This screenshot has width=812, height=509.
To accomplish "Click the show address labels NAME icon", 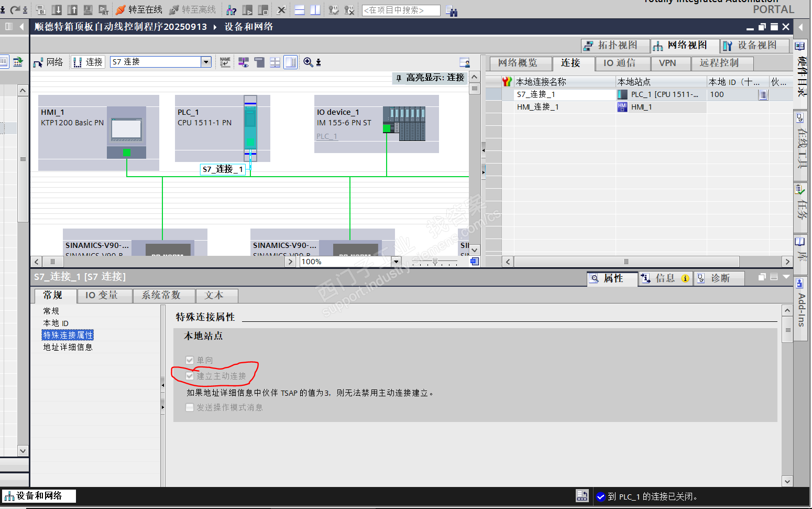I will [x=225, y=62].
